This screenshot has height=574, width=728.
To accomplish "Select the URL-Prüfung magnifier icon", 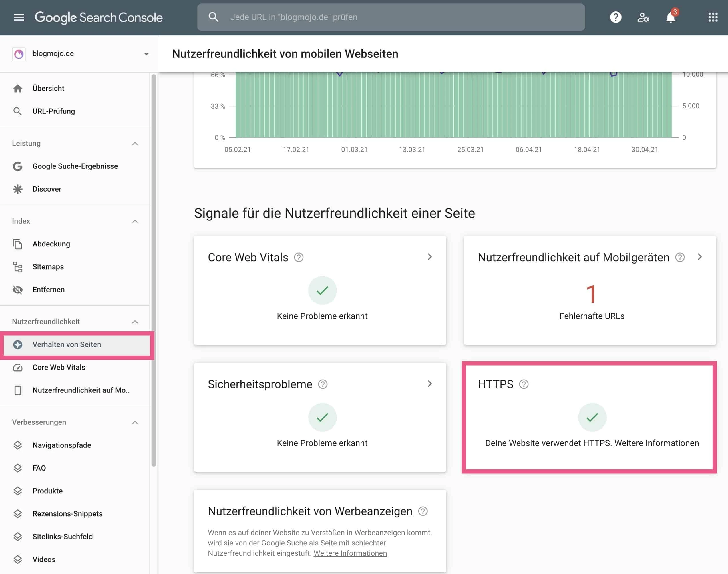I will pyautogui.click(x=17, y=111).
